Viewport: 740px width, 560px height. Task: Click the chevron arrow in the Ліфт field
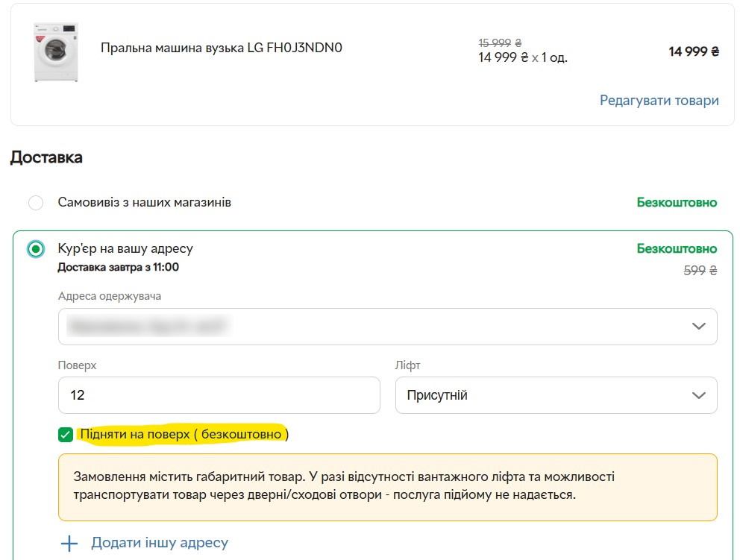pos(699,395)
